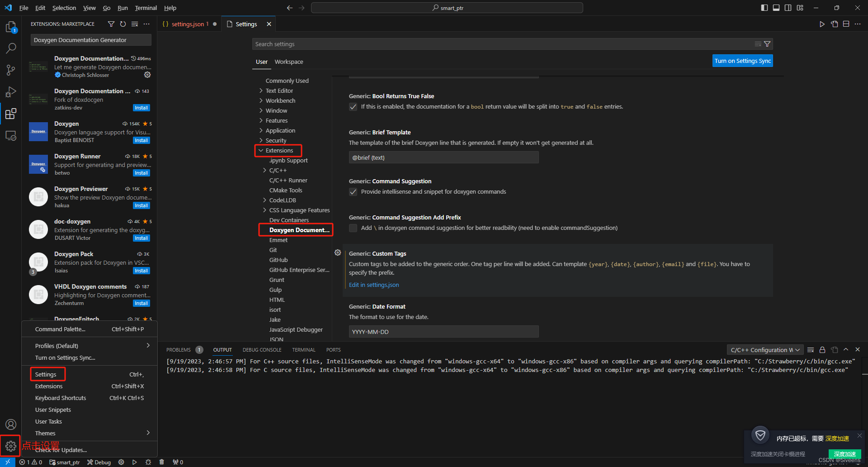The image size is (868, 467).
Task: Enable Command Suggestion Add Prefix checkbox
Action: point(353,228)
